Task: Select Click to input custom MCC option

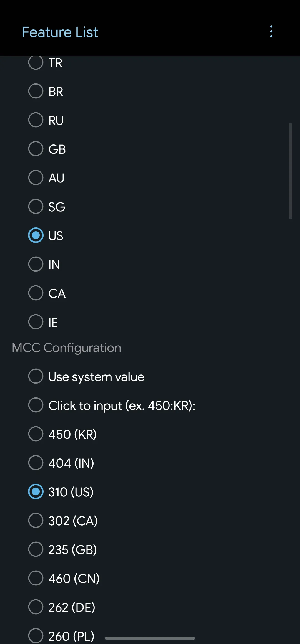Action: point(36,405)
